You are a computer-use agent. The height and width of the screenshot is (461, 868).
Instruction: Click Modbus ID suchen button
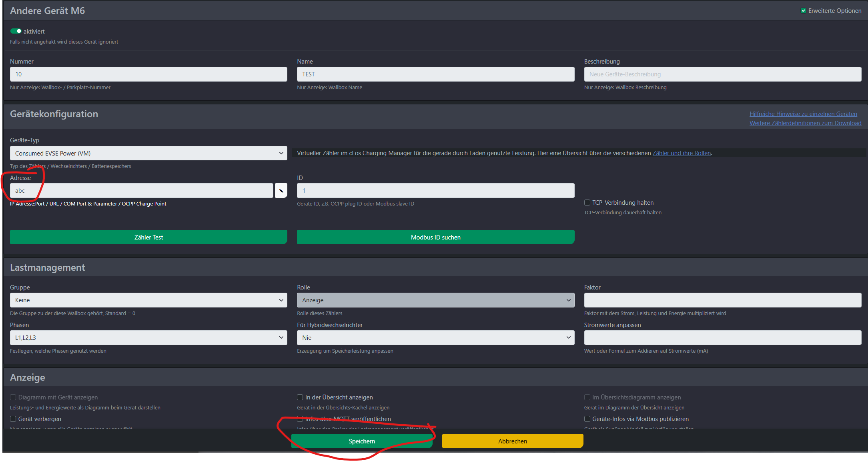(x=435, y=237)
